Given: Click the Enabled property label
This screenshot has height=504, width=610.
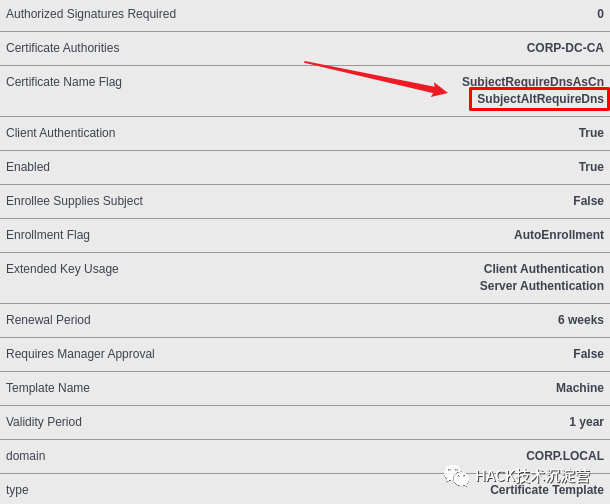Looking at the screenshot, I should [x=28, y=167].
